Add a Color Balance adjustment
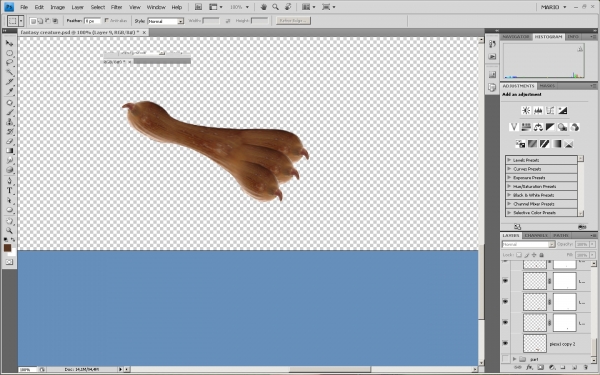The image size is (600, 375). pyautogui.click(x=538, y=127)
